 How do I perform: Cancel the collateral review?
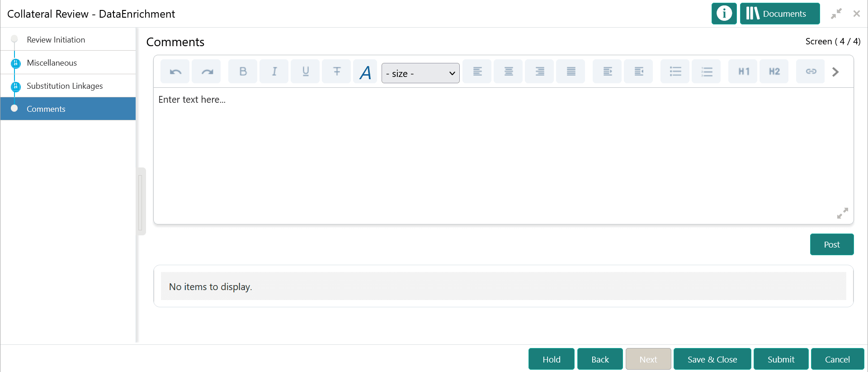pyautogui.click(x=837, y=359)
